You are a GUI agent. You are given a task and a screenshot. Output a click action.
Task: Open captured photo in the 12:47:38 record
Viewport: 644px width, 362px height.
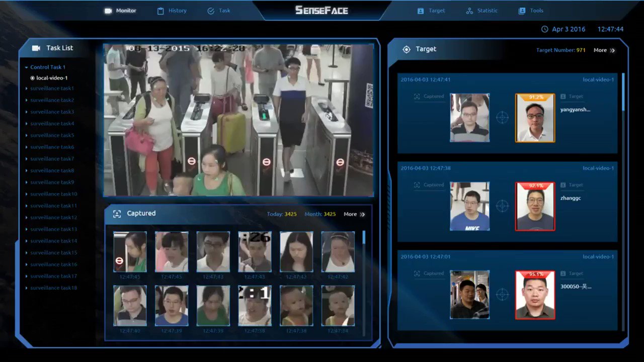(x=469, y=206)
